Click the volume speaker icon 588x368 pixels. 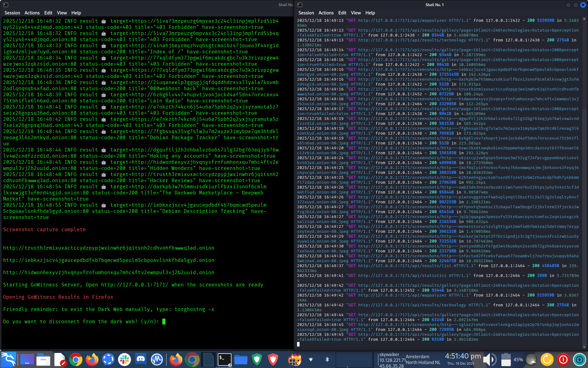coord(489,359)
